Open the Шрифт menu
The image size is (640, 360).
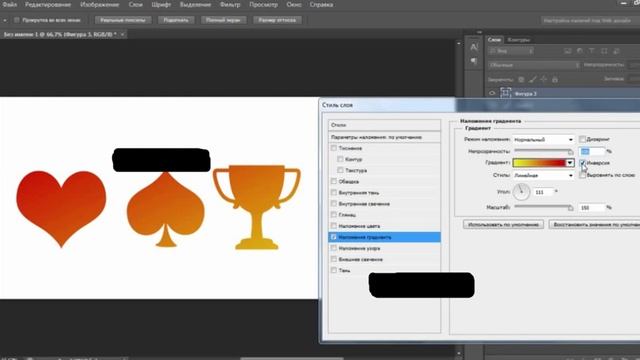tap(161, 5)
